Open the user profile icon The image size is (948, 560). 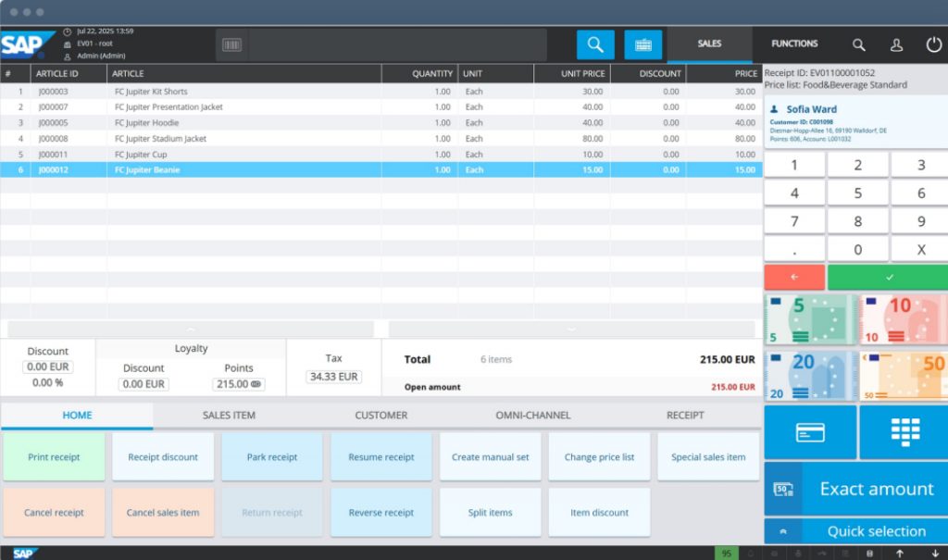[x=896, y=44]
